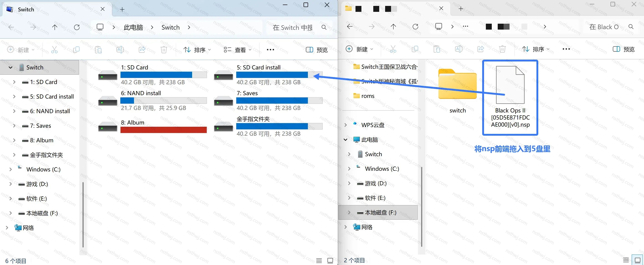Open more options ellipsis in right window

[566, 49]
